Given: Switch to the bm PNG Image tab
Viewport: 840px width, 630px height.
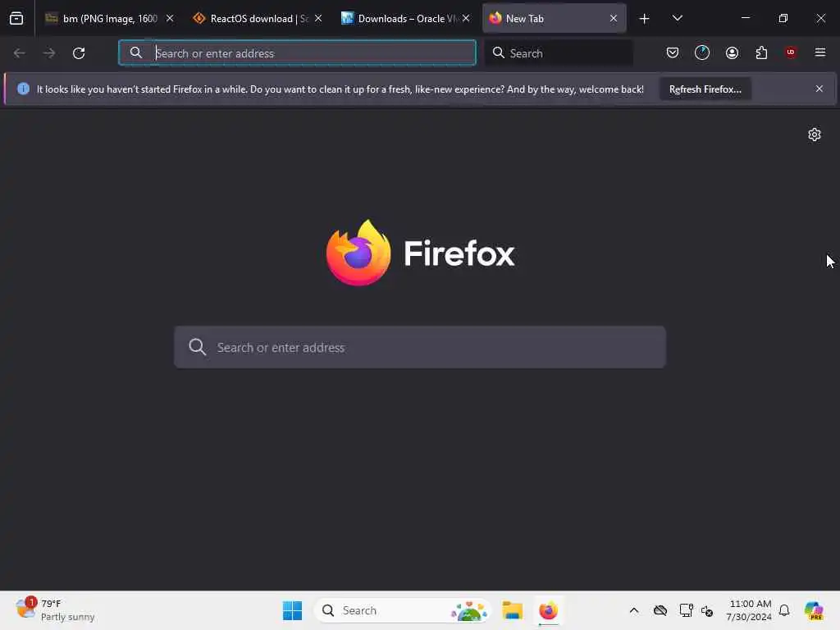Looking at the screenshot, I should click(x=110, y=18).
